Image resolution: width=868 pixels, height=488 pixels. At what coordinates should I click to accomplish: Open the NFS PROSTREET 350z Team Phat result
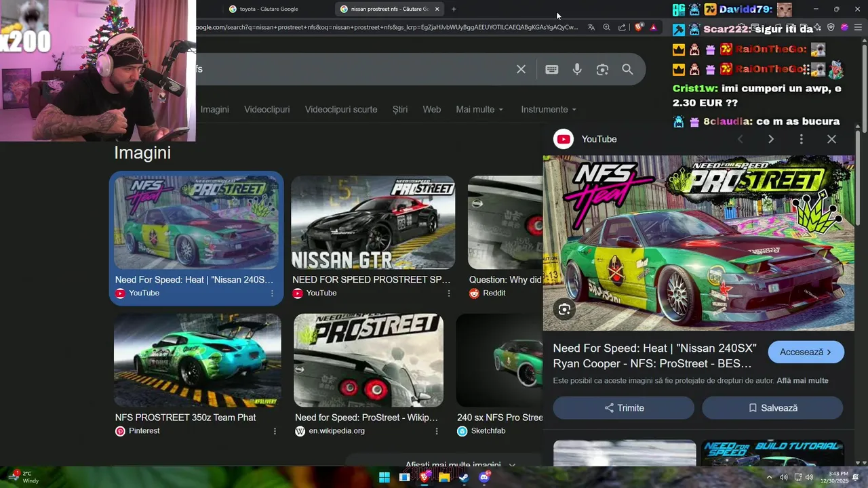[185, 418]
